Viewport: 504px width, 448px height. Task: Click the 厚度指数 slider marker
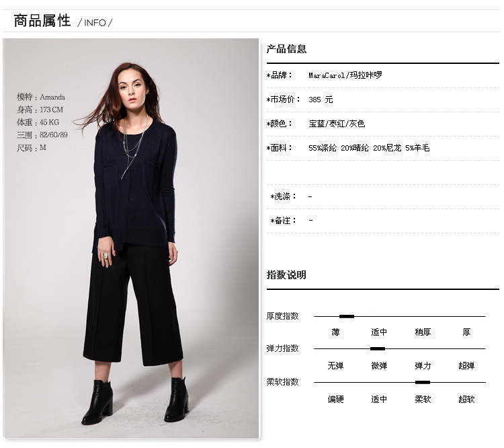click(347, 316)
